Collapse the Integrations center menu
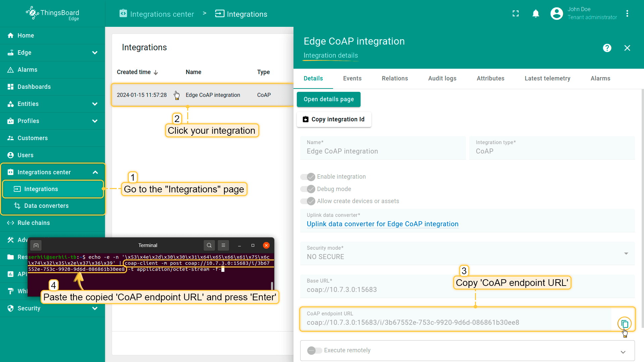 pyautogui.click(x=95, y=172)
